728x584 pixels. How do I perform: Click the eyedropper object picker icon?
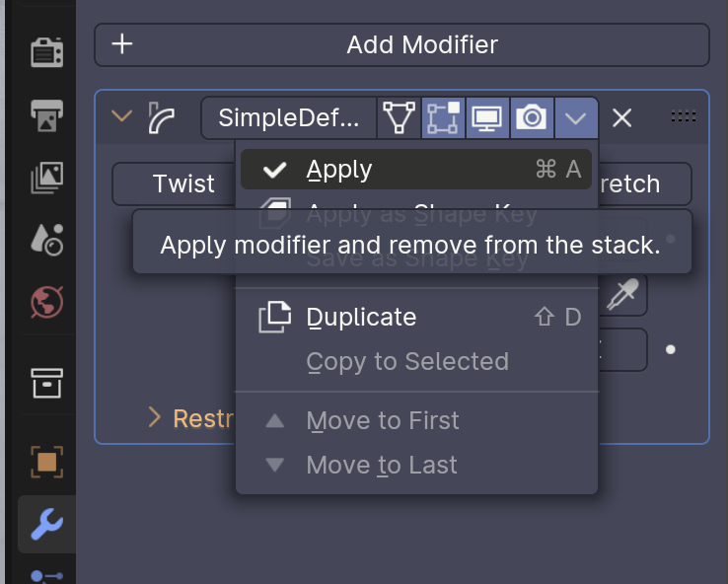click(624, 295)
